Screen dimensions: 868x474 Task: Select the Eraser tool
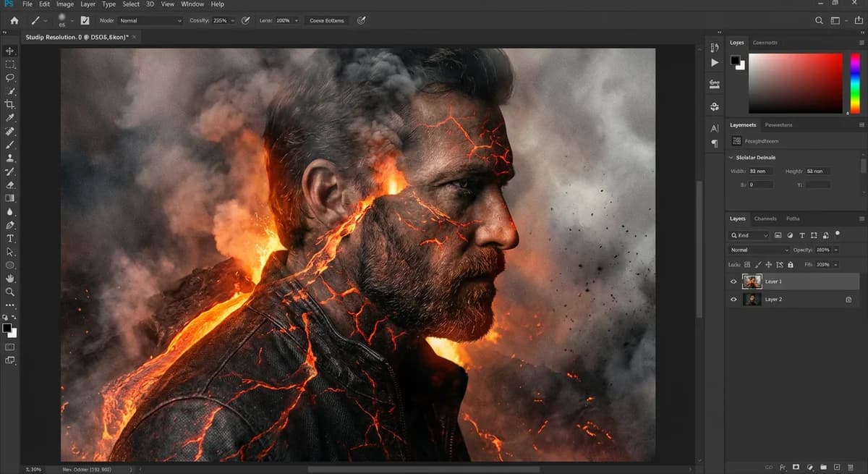10,185
